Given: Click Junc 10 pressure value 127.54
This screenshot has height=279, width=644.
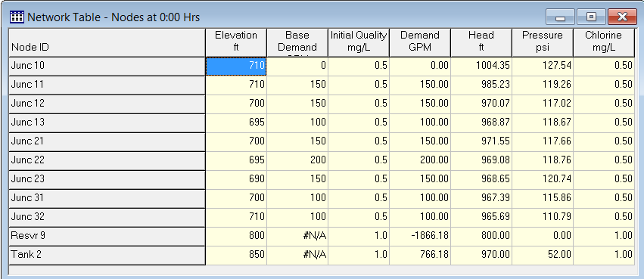Looking at the screenshot, I should [x=543, y=67].
